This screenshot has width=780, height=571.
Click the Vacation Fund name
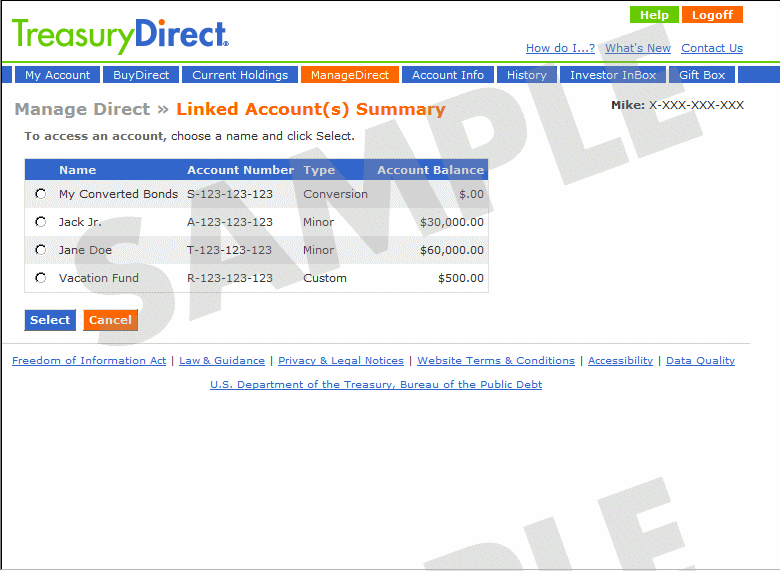[99, 278]
